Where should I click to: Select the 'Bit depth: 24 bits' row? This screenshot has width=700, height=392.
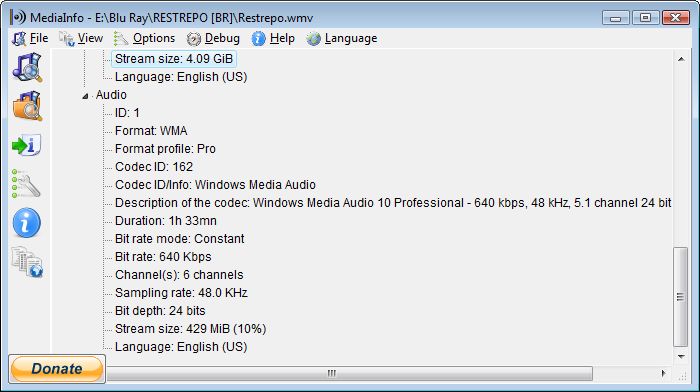[160, 311]
